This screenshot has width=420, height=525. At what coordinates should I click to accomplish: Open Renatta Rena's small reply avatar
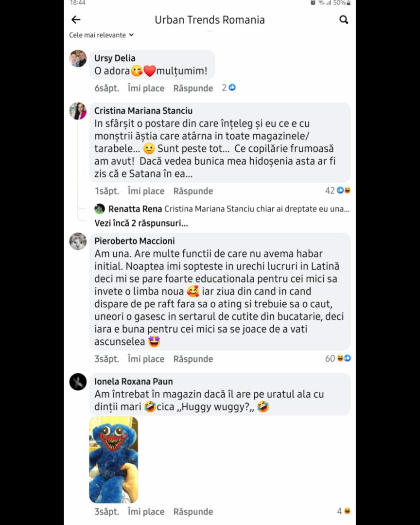pos(100,209)
